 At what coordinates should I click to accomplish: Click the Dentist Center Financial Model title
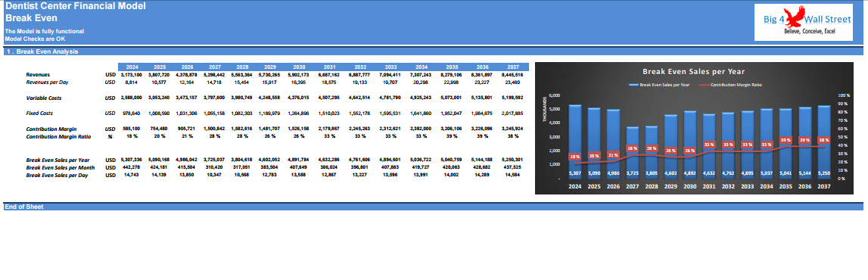pos(76,7)
